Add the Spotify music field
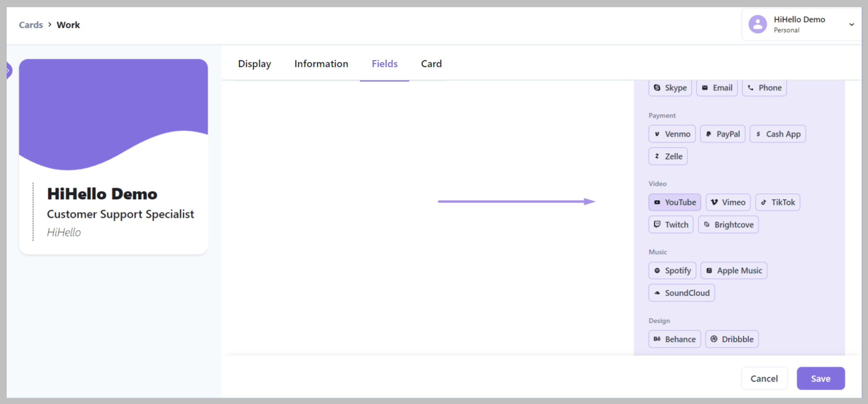The height and width of the screenshot is (404, 868). point(673,270)
